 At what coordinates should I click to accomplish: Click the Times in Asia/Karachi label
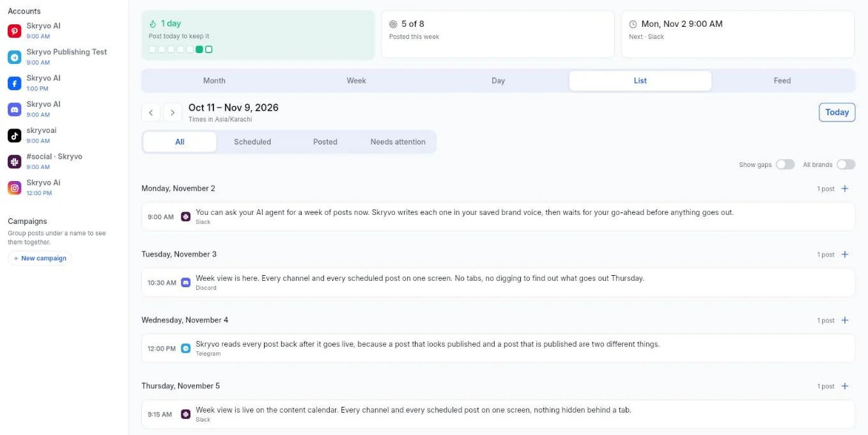[221, 120]
